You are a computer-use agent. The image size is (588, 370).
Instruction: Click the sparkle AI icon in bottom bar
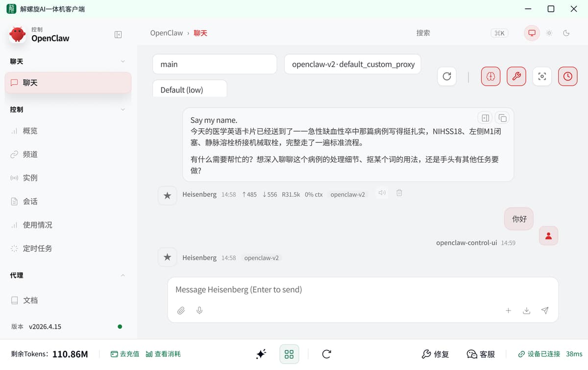[261, 354]
